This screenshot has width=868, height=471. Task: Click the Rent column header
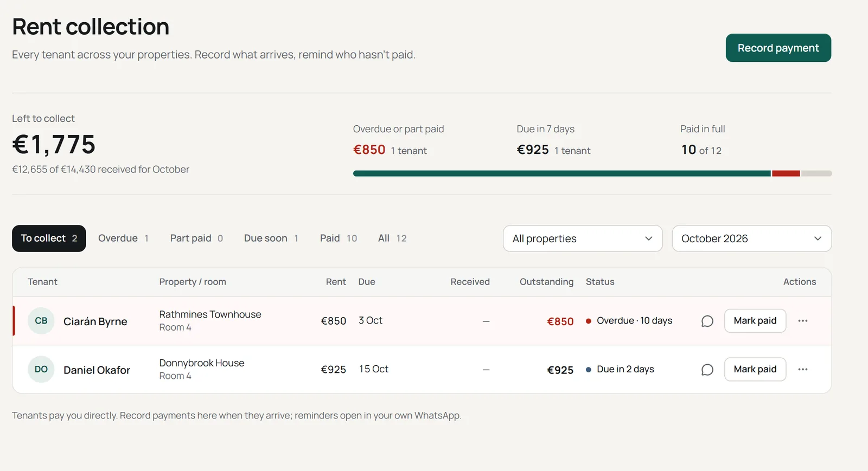pos(336,282)
